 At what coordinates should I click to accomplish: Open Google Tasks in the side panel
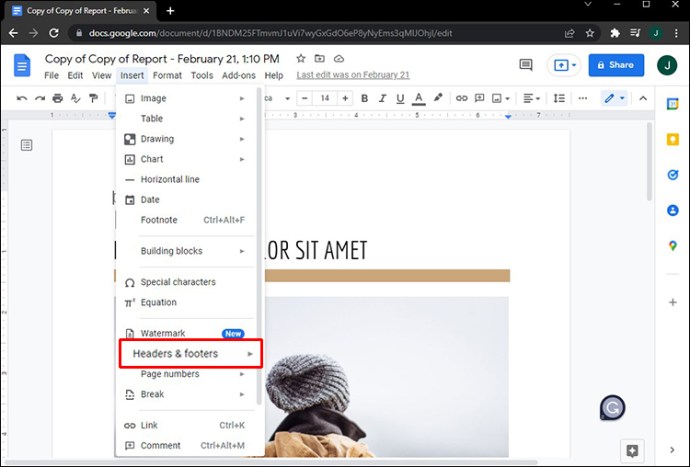[x=672, y=175]
